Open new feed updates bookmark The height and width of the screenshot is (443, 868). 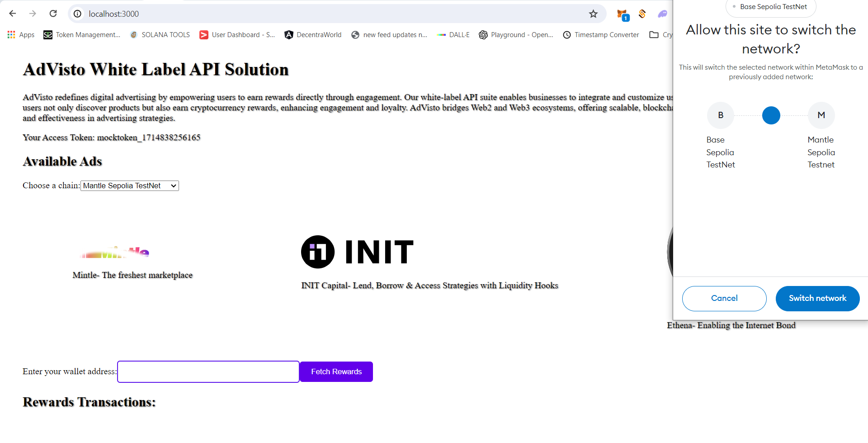pyautogui.click(x=389, y=35)
